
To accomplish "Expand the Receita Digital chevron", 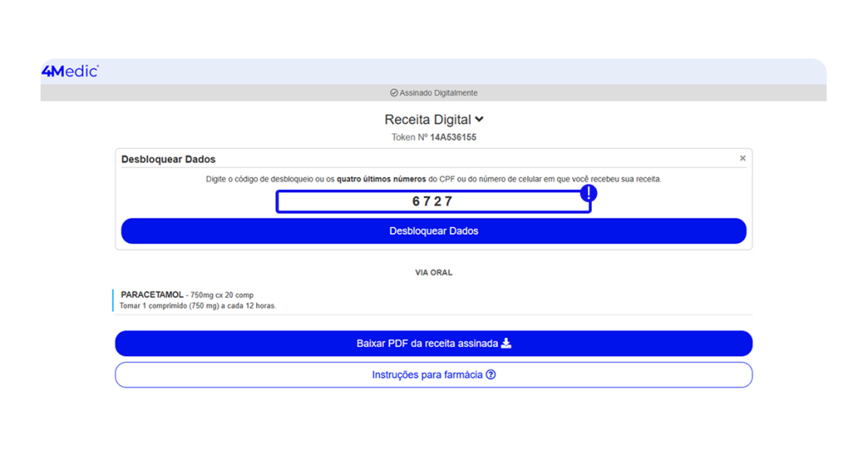I will (480, 120).
